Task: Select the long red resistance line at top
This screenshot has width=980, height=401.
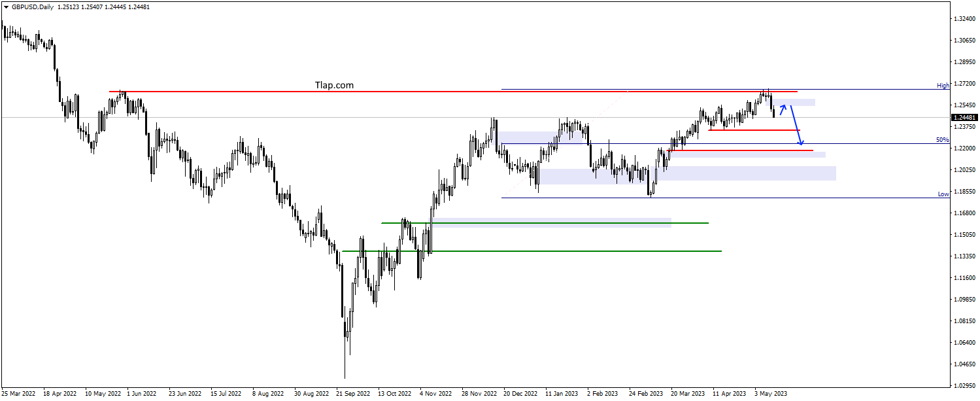Action: pos(453,92)
